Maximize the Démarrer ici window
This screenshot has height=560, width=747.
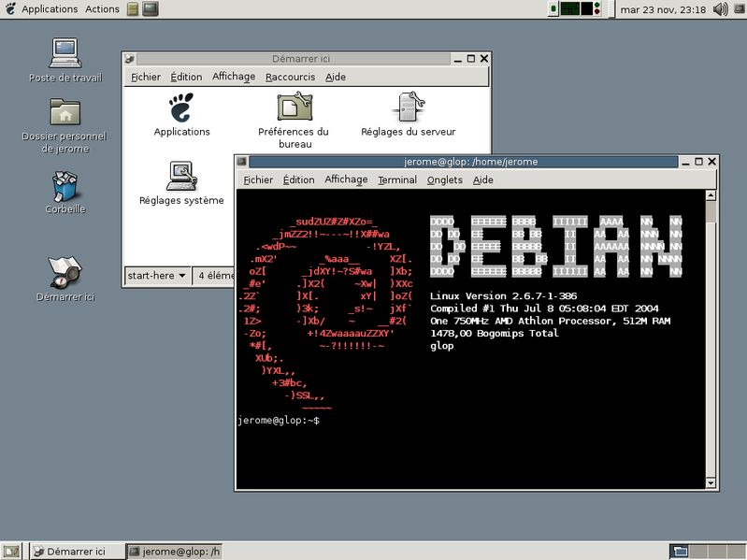[471, 59]
